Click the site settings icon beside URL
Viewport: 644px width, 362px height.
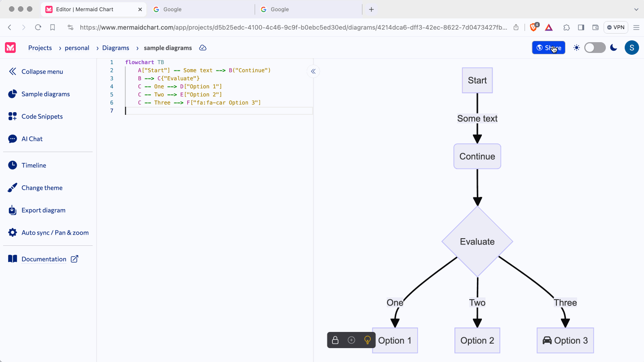coord(70,27)
